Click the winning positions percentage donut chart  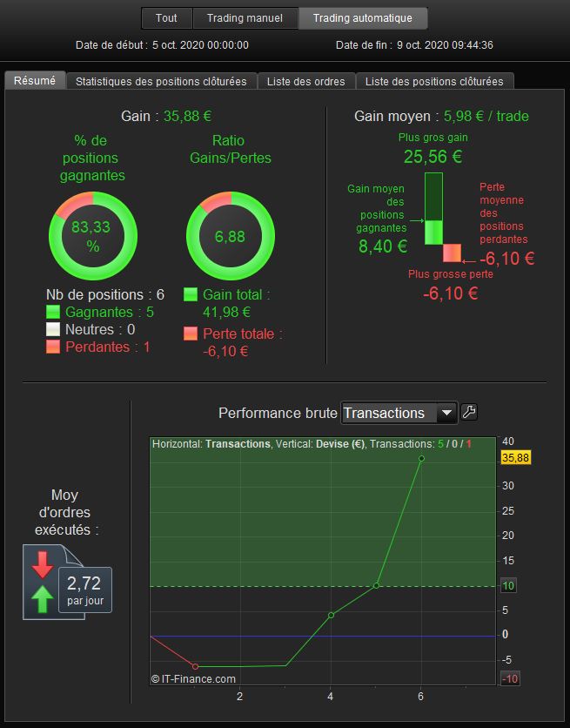point(93,236)
